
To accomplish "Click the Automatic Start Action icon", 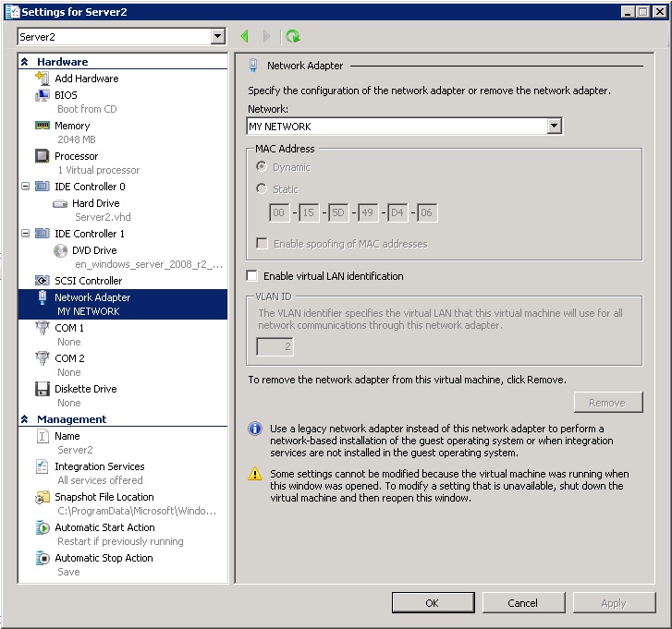I will coord(42,527).
